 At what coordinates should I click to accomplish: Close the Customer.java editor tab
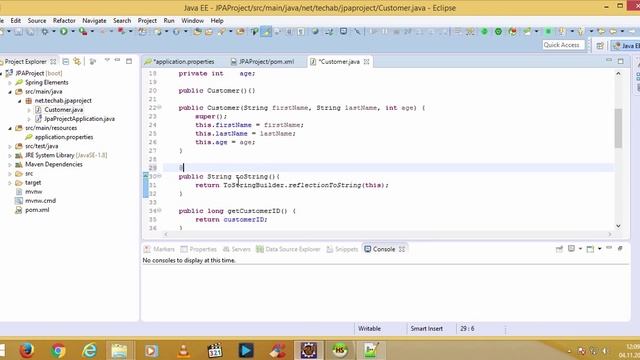pyautogui.click(x=367, y=62)
